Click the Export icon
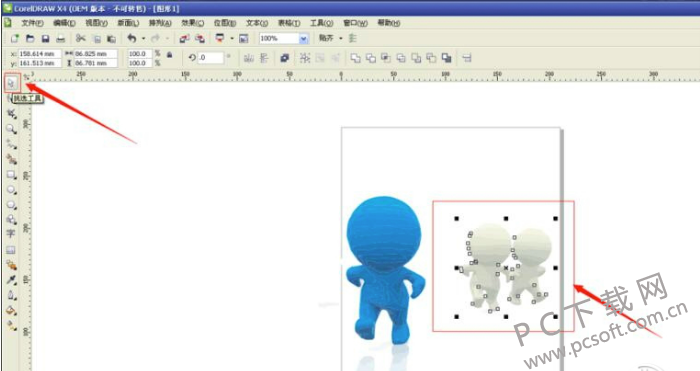Viewport: 700px width, 371px height. point(200,39)
